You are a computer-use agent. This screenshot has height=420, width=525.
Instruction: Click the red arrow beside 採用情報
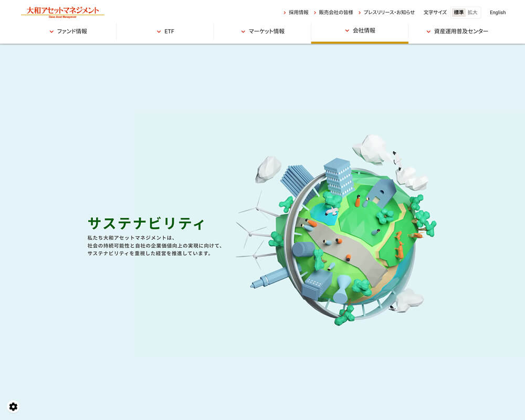click(285, 13)
